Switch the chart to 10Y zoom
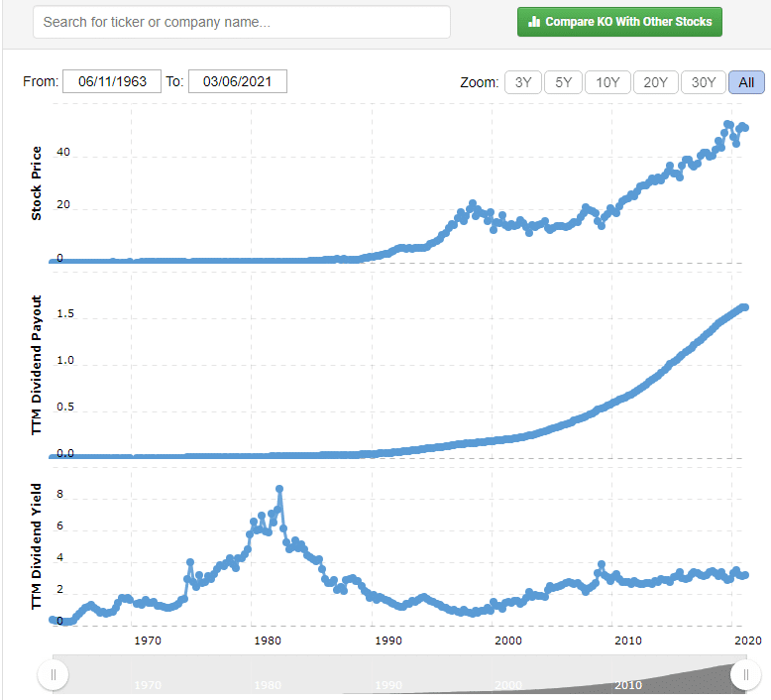Image resolution: width=771 pixels, height=700 pixels. [606, 82]
